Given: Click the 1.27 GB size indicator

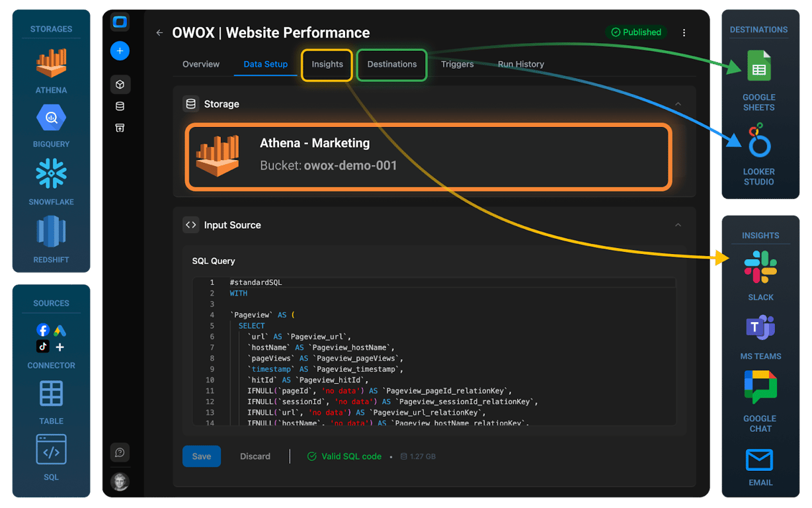Looking at the screenshot, I should point(418,456).
